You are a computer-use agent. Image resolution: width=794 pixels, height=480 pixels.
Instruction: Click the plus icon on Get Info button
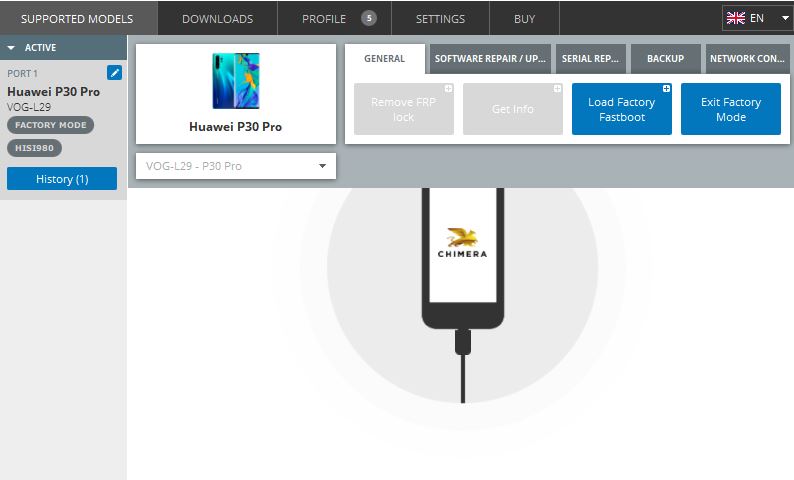(x=557, y=89)
